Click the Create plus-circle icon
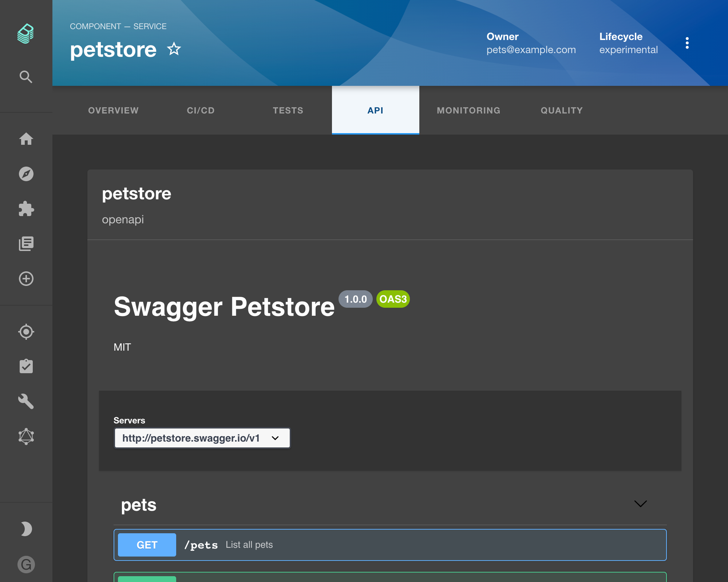The width and height of the screenshot is (728, 582). tap(26, 279)
